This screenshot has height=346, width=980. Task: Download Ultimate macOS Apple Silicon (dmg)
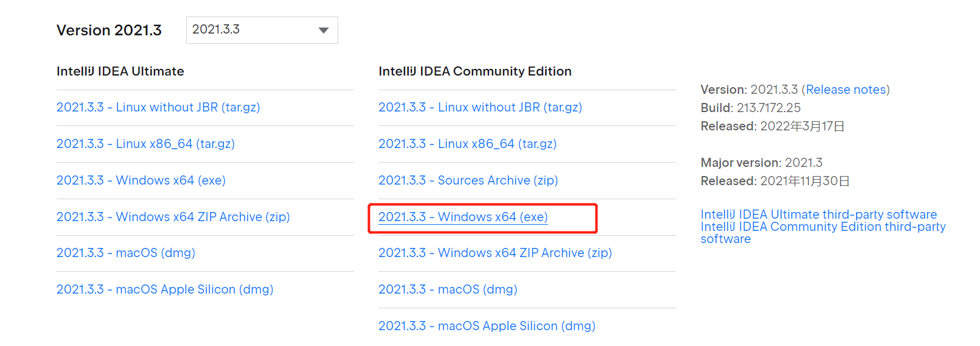point(165,290)
